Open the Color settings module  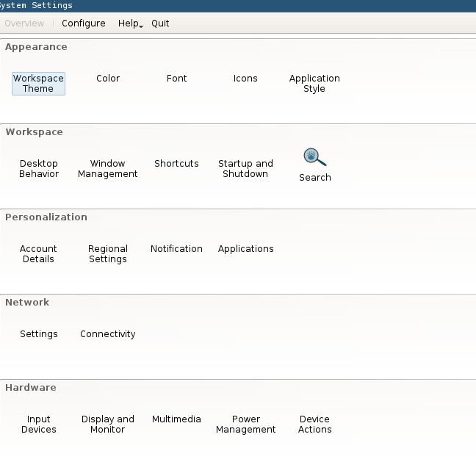[108, 79]
